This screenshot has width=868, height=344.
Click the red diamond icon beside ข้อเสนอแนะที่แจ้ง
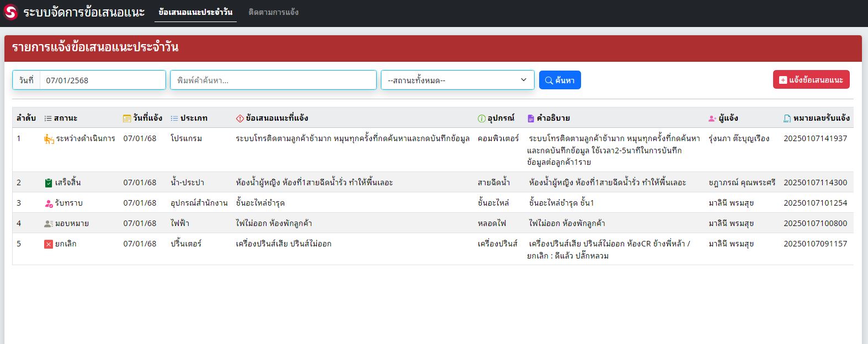click(x=240, y=119)
